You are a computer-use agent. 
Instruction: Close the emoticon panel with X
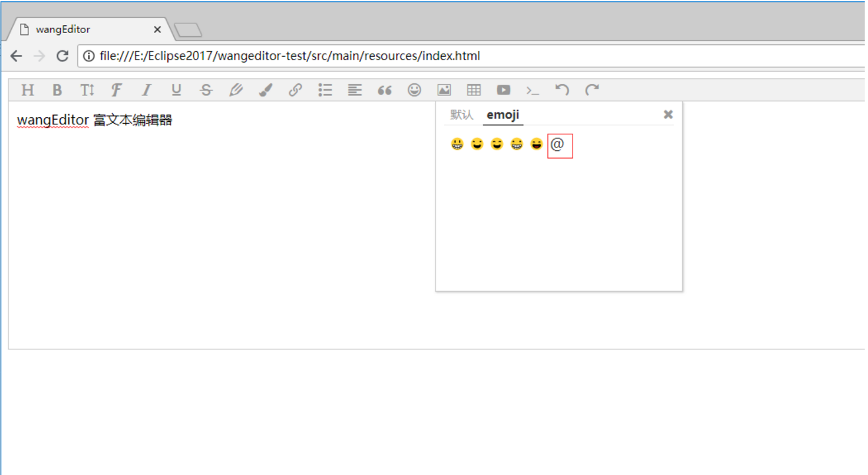click(668, 114)
